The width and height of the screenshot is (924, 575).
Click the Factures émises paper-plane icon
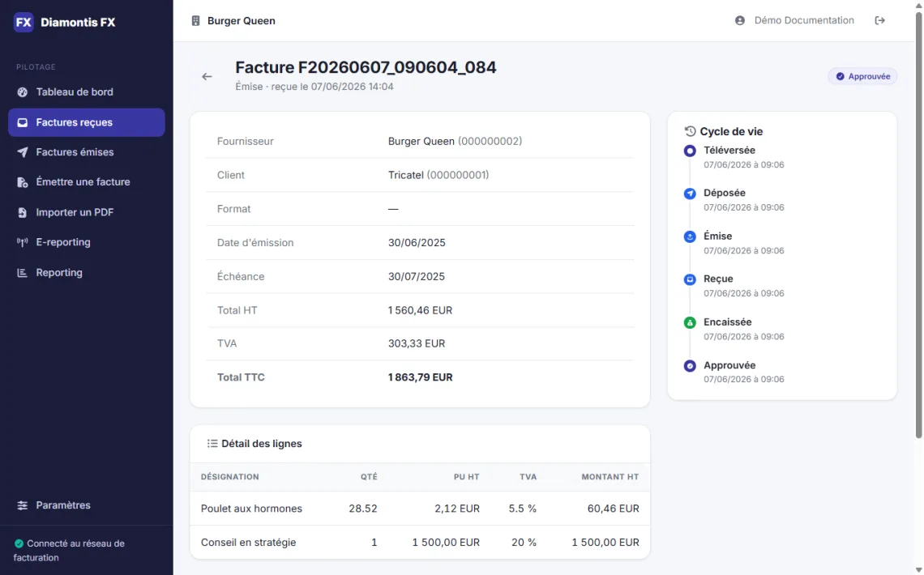[23, 152]
